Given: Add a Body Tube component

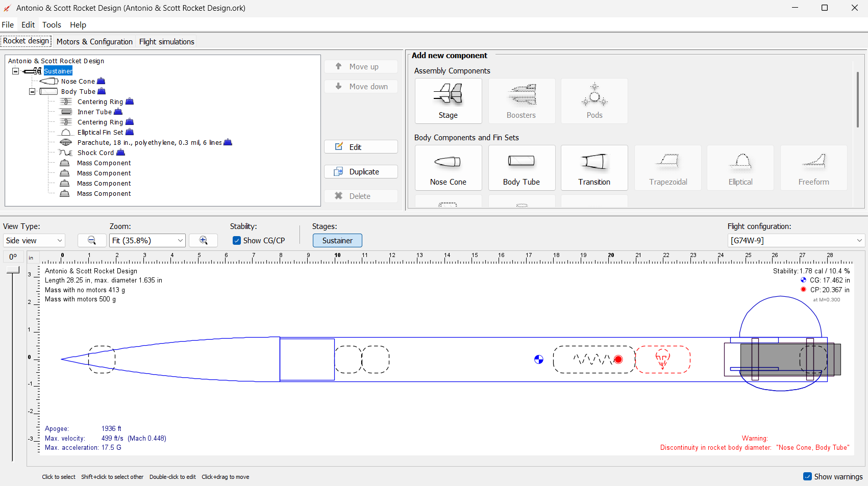Looking at the screenshot, I should [x=521, y=168].
